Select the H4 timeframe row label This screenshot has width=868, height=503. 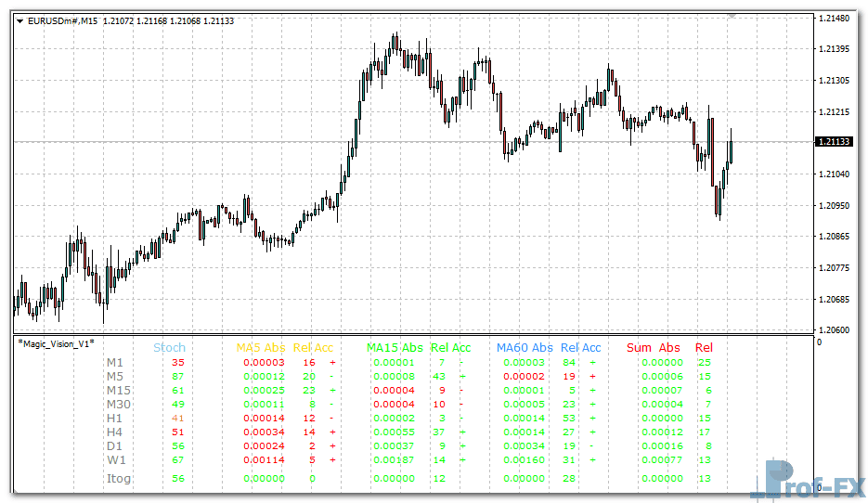[x=115, y=432]
